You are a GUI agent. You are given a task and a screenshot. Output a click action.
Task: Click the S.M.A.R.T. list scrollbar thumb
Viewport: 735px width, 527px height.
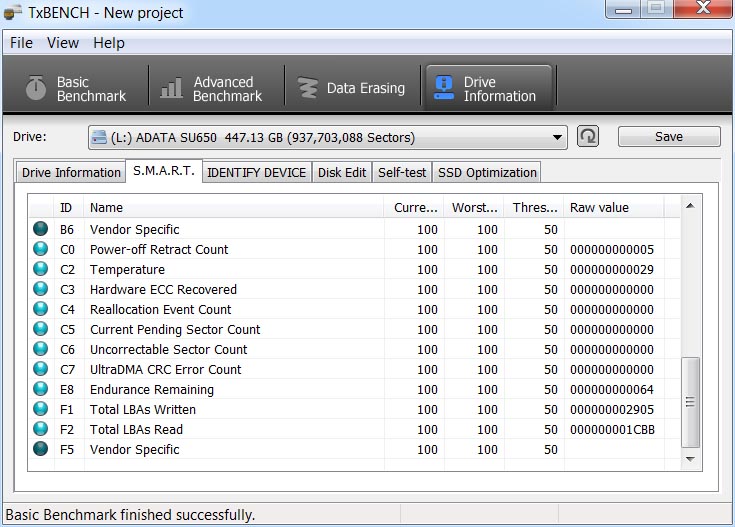click(690, 402)
